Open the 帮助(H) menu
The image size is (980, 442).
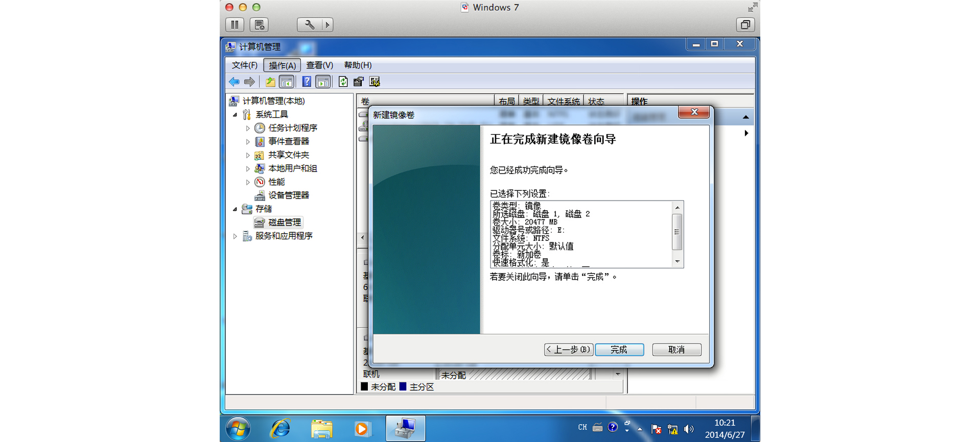pyautogui.click(x=358, y=65)
